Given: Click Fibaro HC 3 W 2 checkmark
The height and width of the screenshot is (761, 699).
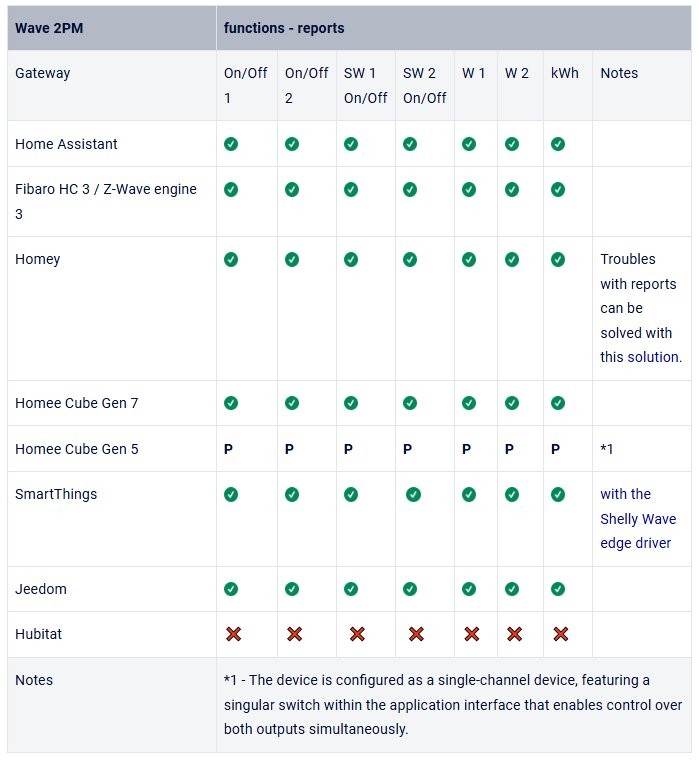Looking at the screenshot, I should coord(512,189).
